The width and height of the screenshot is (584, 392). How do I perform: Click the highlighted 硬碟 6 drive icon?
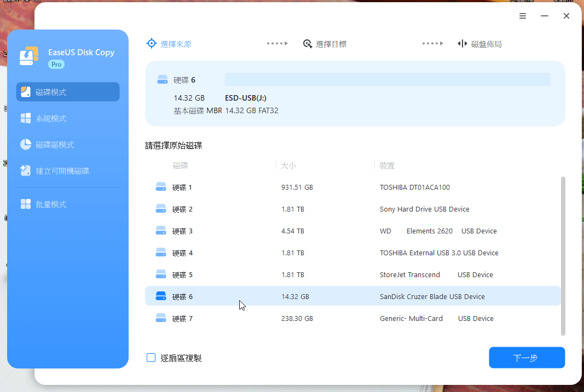161,296
